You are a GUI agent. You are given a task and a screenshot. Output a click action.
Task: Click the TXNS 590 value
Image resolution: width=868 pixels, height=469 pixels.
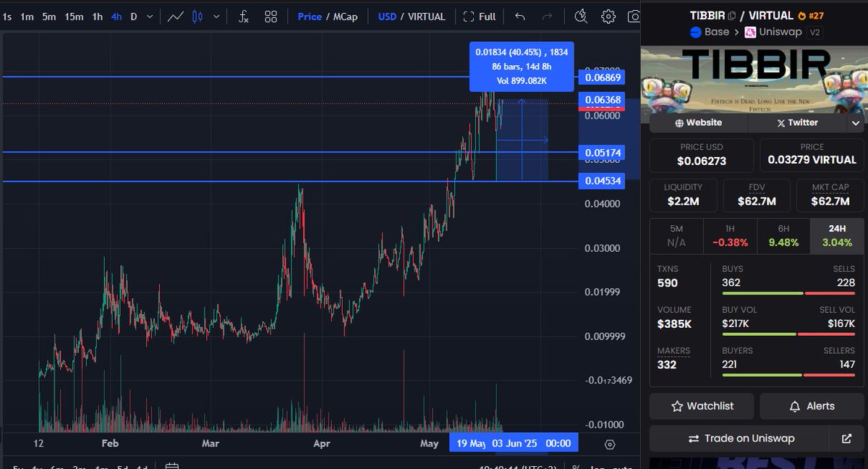tap(668, 282)
